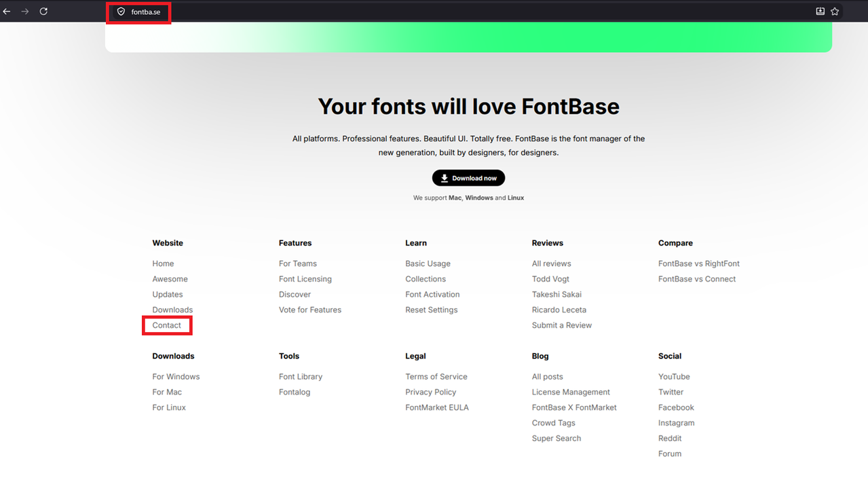Click the Download now button

(x=468, y=178)
